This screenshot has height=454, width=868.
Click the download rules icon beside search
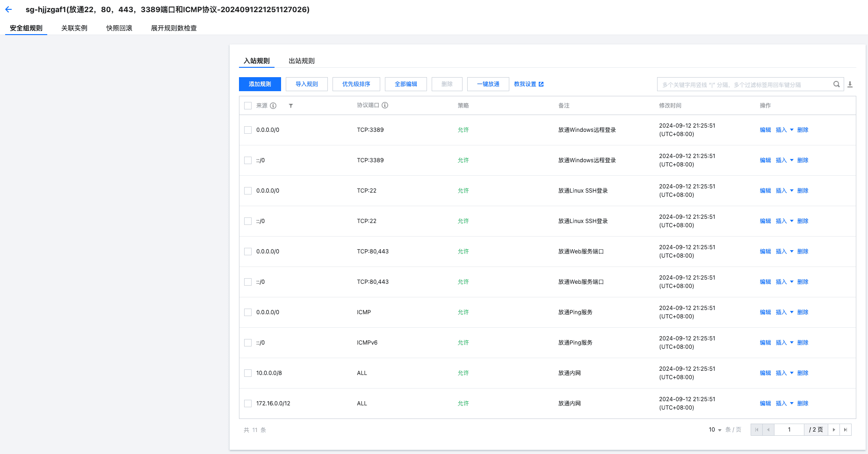(851, 84)
